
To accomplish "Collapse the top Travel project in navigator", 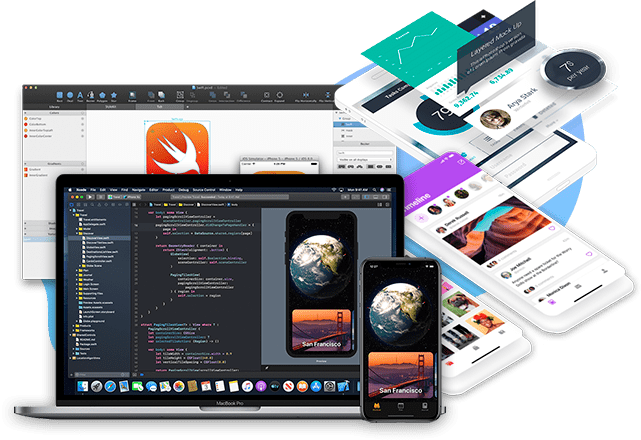I will (x=70, y=210).
